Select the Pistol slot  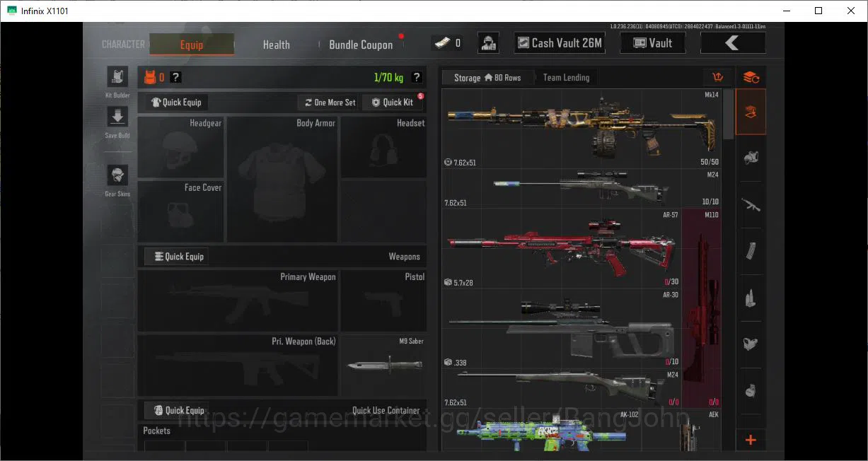point(383,300)
